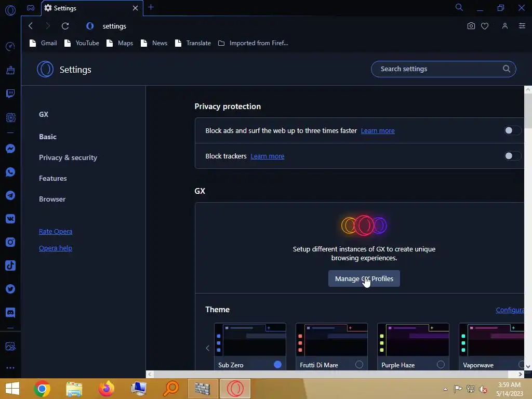Open bookmarks heart icon in the address bar
The height and width of the screenshot is (399, 532).
[x=485, y=26]
